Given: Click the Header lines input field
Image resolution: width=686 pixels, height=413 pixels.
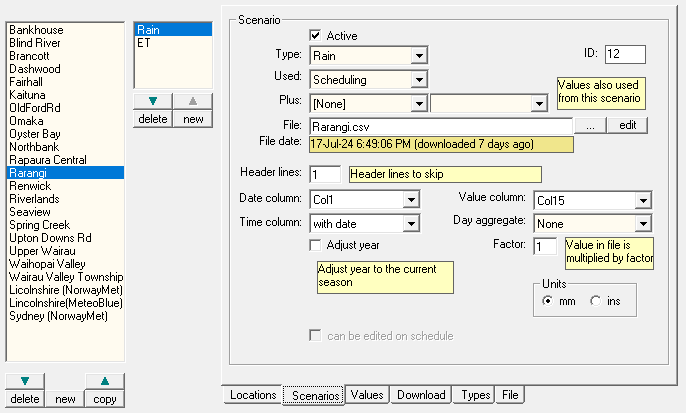Looking at the screenshot, I should coord(325,174).
